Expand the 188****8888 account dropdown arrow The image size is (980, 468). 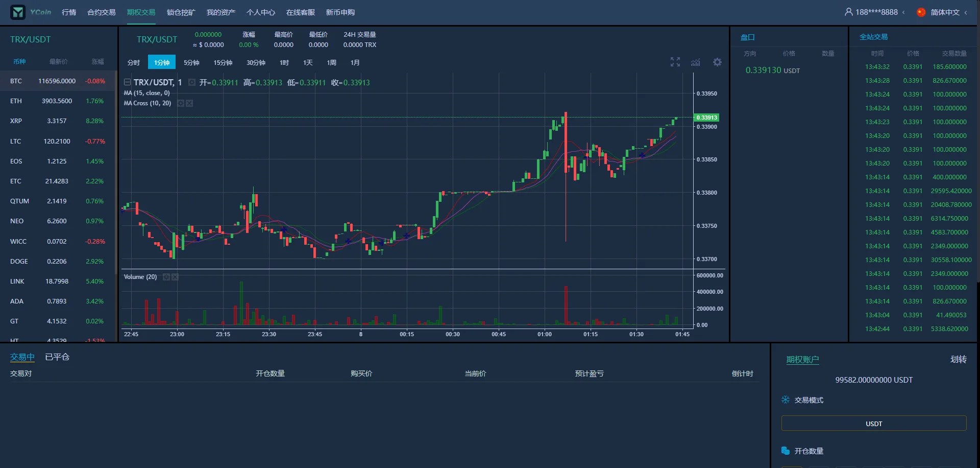click(903, 12)
